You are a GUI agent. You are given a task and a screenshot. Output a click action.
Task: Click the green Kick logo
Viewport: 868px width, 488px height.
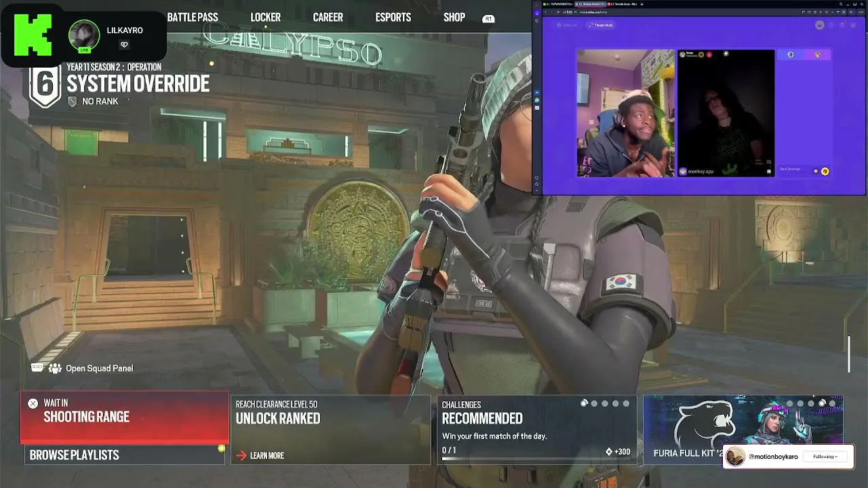(x=33, y=34)
